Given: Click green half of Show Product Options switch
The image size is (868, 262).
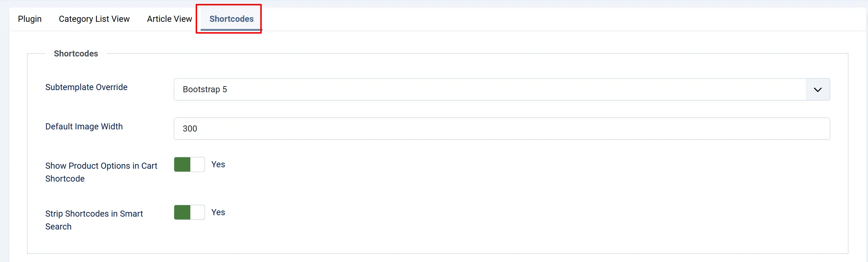Looking at the screenshot, I should click(182, 164).
